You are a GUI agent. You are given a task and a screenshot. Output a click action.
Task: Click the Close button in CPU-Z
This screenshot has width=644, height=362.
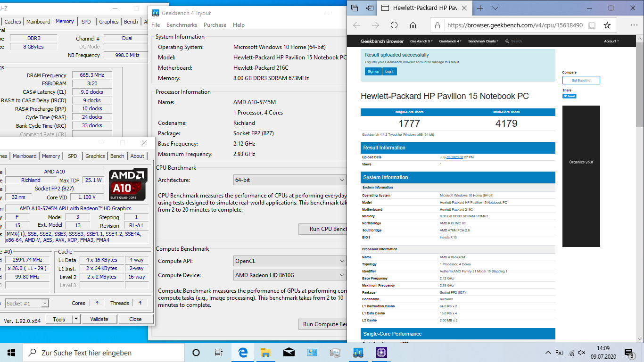135,319
